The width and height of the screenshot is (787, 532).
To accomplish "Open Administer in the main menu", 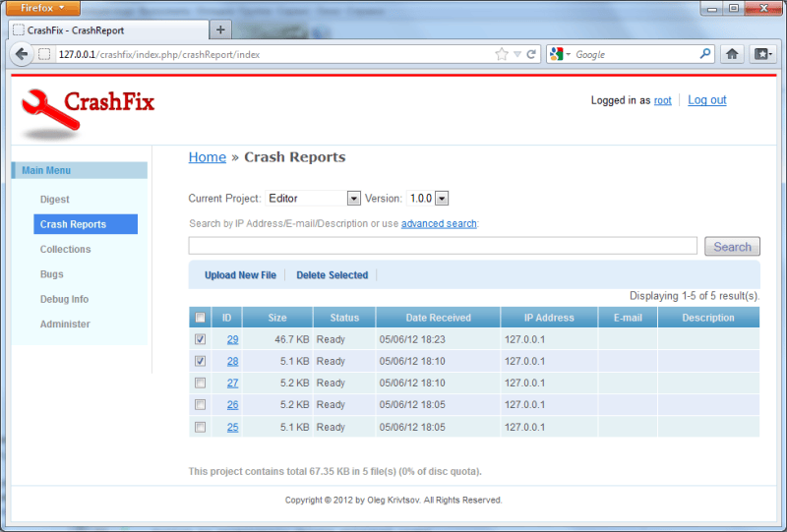I will point(65,325).
